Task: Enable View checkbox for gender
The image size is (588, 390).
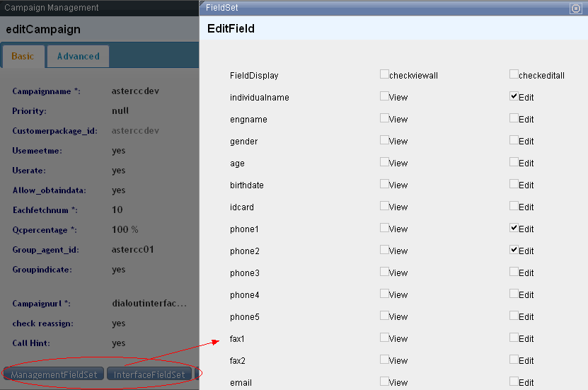Action: (384, 140)
